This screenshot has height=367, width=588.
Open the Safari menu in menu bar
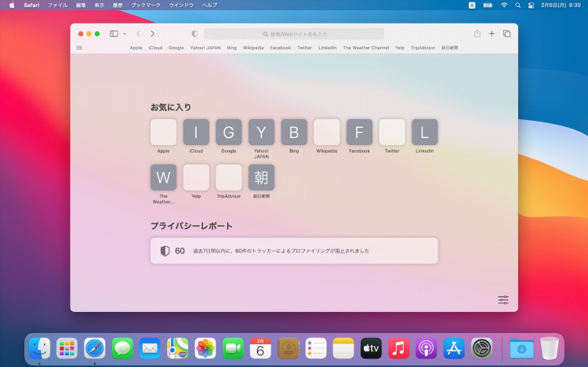31,5
